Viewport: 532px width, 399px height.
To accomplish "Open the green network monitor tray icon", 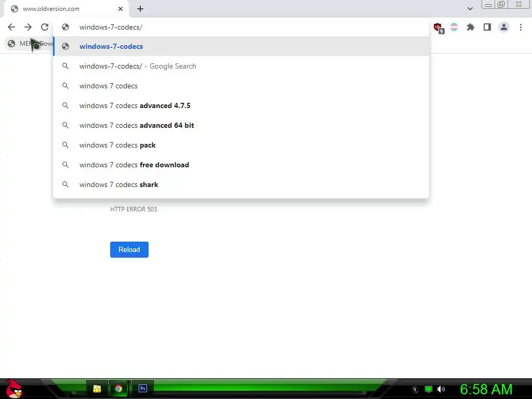I will click(x=429, y=389).
